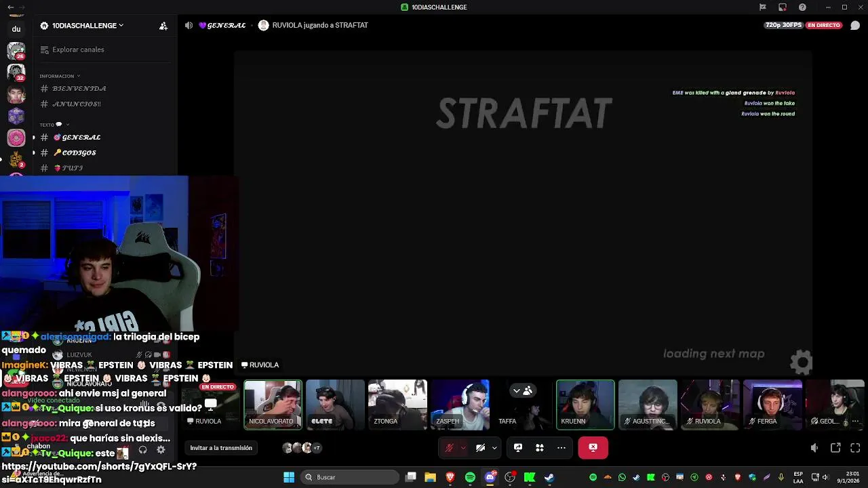The height and width of the screenshot is (488, 868).
Task: Select ZASPEH participant thumbnail
Action: 460,405
